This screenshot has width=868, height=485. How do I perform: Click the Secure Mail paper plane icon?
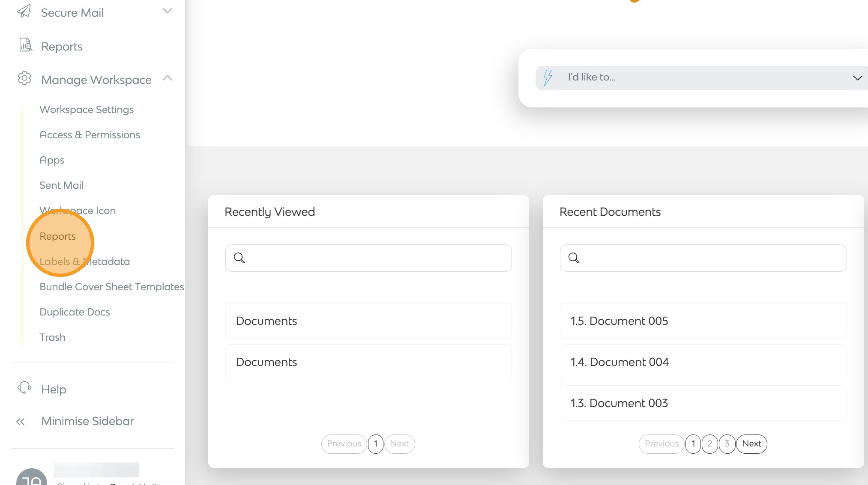[x=24, y=12]
